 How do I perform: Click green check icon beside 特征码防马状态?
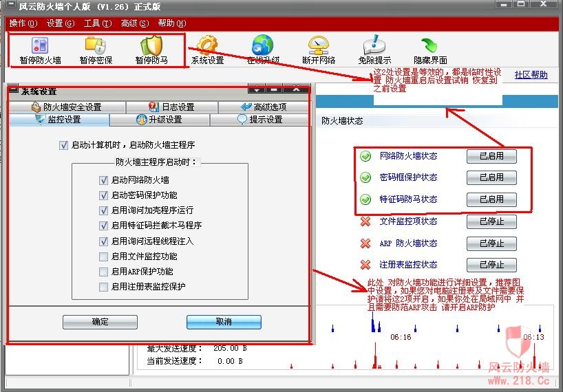(x=365, y=199)
